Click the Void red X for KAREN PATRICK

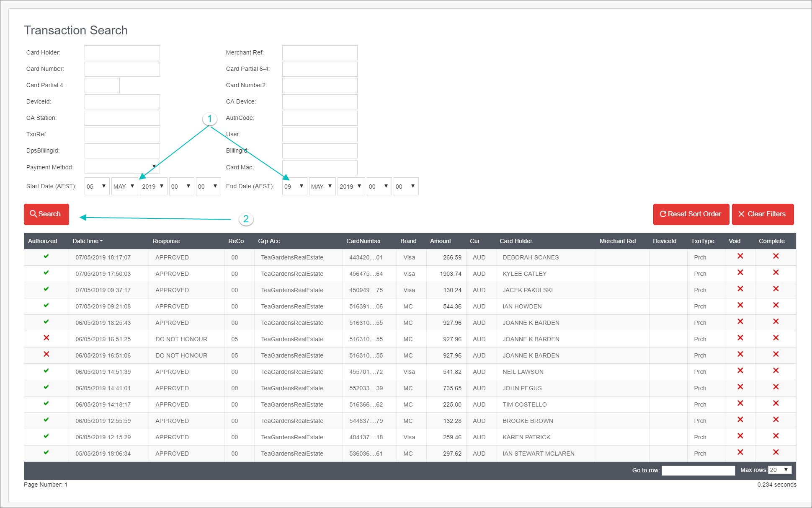740,436
